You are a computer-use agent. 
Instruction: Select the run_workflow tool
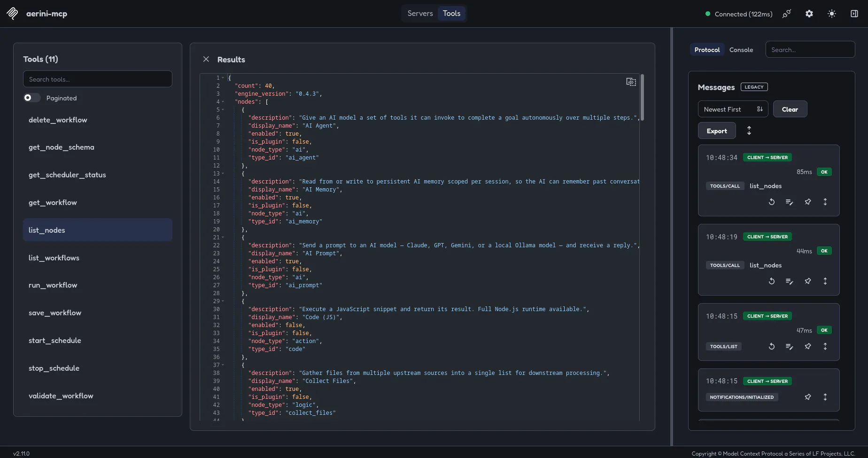pos(98,285)
